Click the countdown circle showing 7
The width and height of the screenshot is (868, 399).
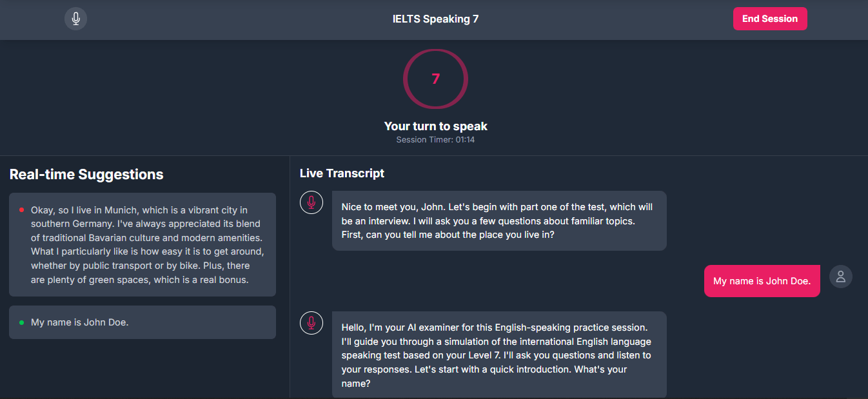tap(435, 79)
